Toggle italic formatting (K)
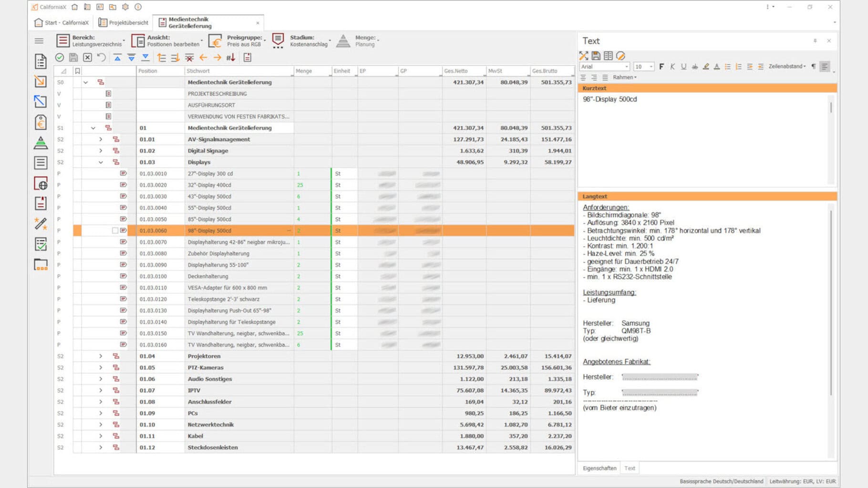The image size is (868, 488). point(672,67)
